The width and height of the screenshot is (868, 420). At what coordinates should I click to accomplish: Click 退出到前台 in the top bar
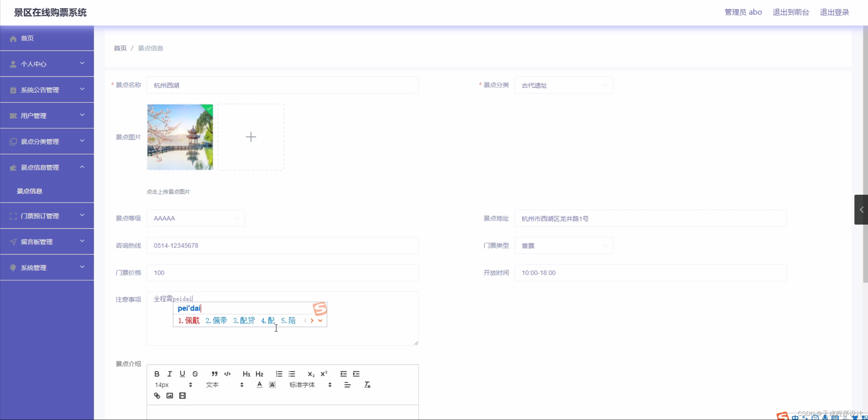(791, 12)
